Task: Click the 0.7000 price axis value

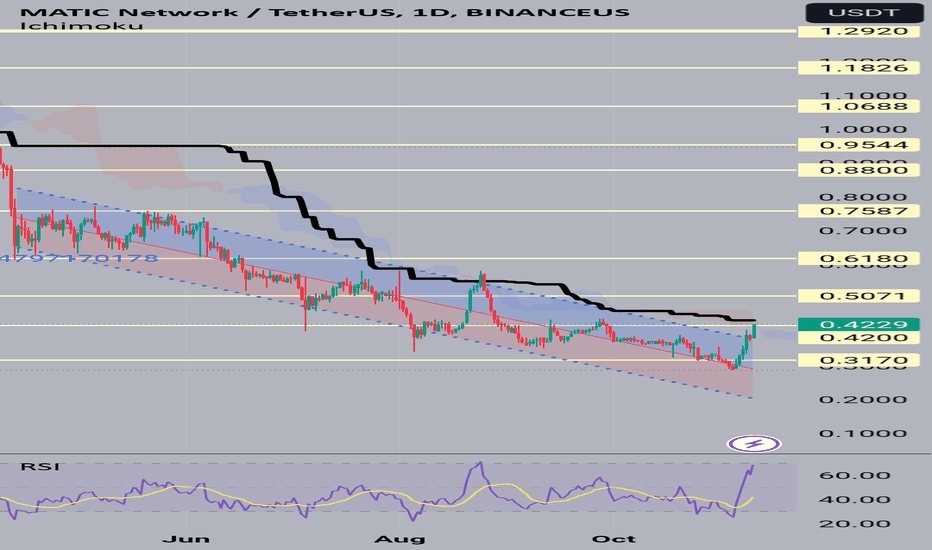Action: point(863,231)
